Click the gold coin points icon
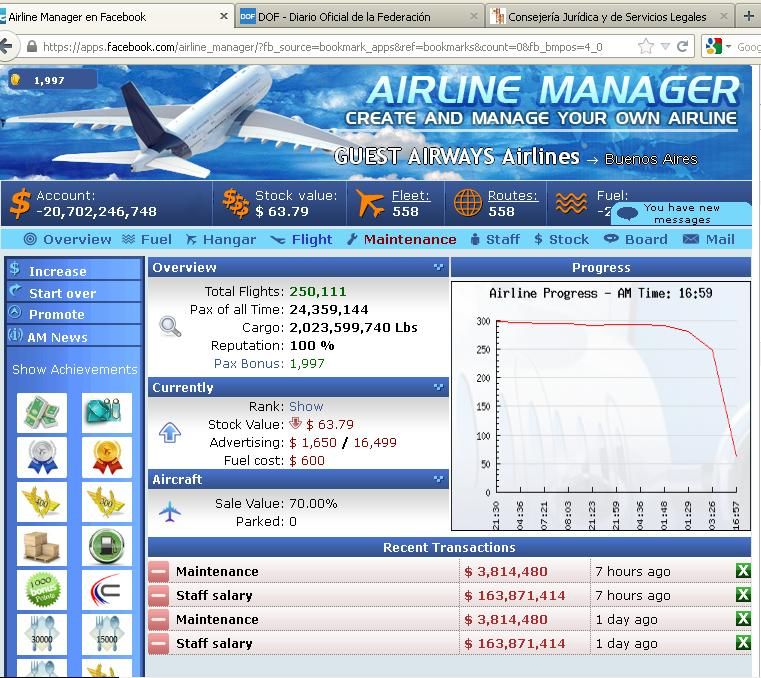The image size is (761, 678). coord(16,80)
